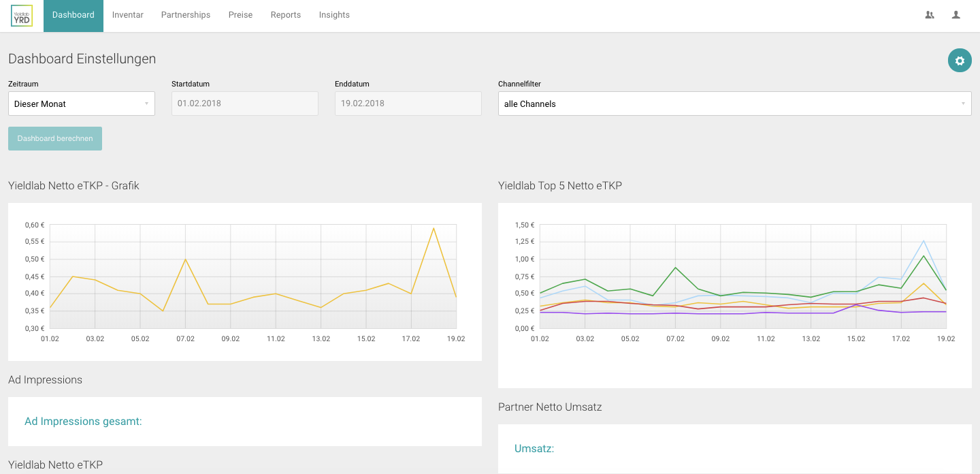Open the Partnerships menu item

[x=186, y=15]
